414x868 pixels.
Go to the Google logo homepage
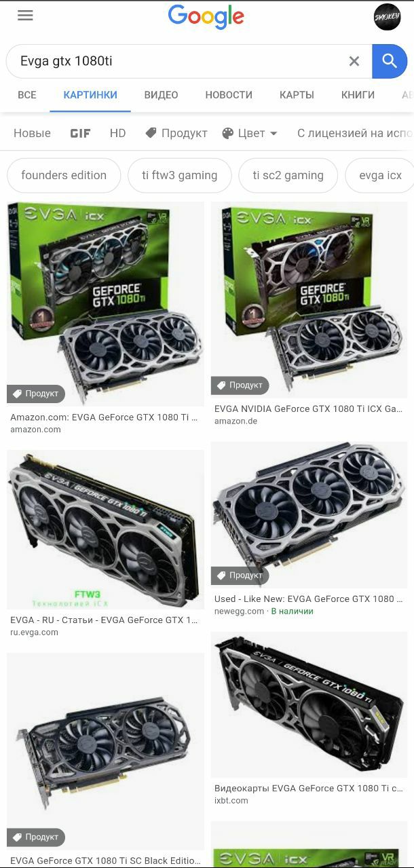206,17
